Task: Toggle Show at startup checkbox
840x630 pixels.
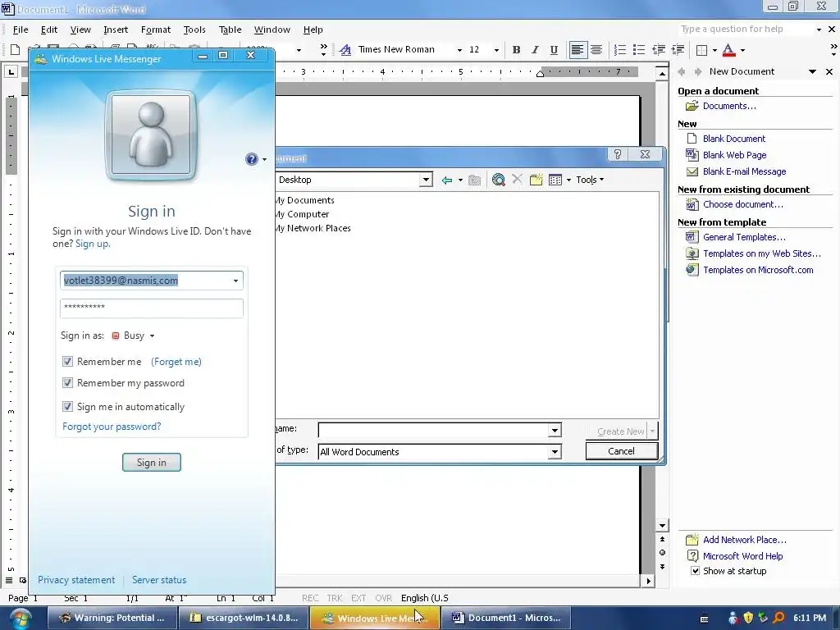Action: point(695,571)
